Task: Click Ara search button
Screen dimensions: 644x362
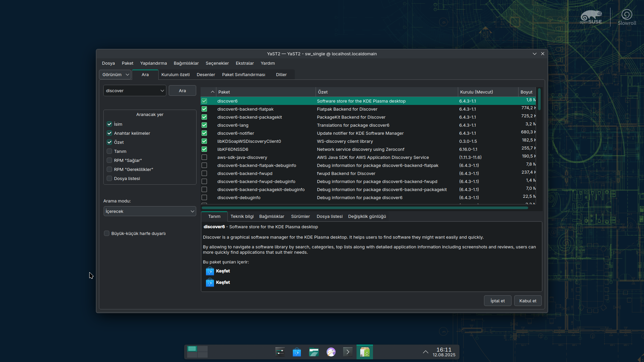Action: point(182,90)
